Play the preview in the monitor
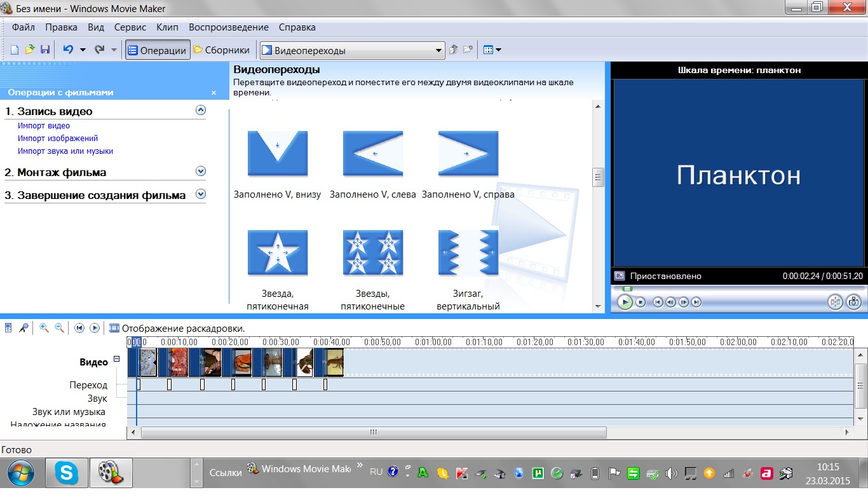 (x=625, y=303)
